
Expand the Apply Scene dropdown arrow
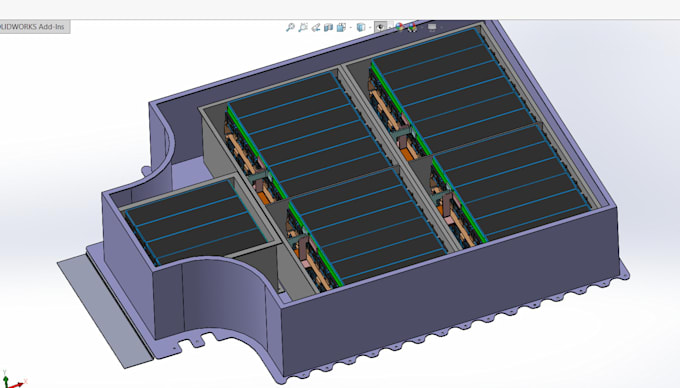click(422, 27)
